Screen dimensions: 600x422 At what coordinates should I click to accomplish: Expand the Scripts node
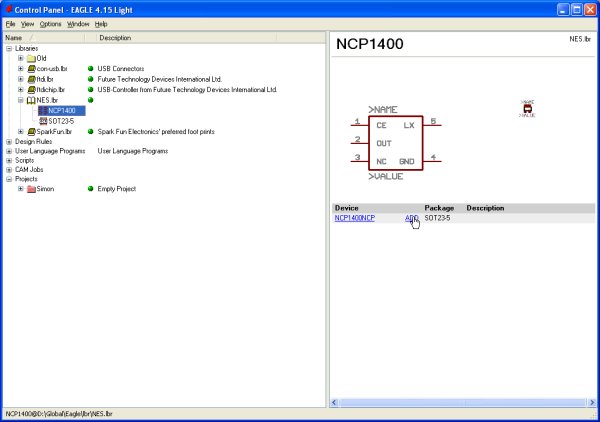point(9,160)
